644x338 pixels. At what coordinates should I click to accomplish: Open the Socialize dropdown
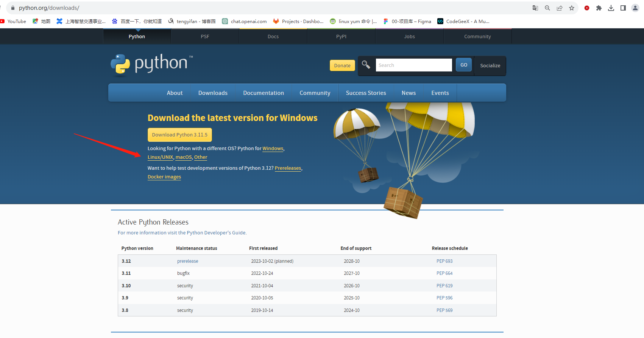(x=490, y=65)
